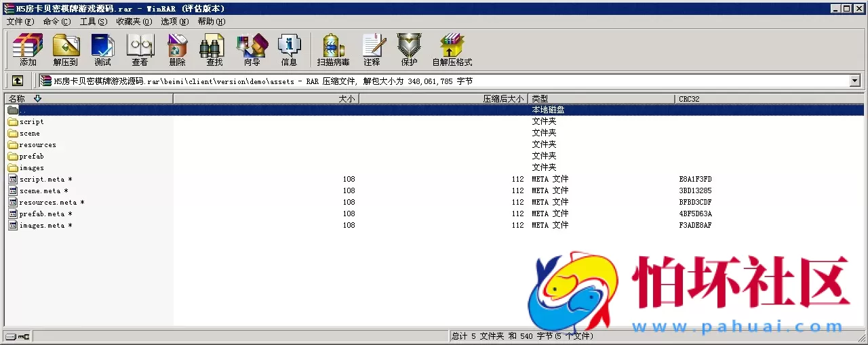Click the WinRAR title bar icon
868x345 pixels.
9,9
